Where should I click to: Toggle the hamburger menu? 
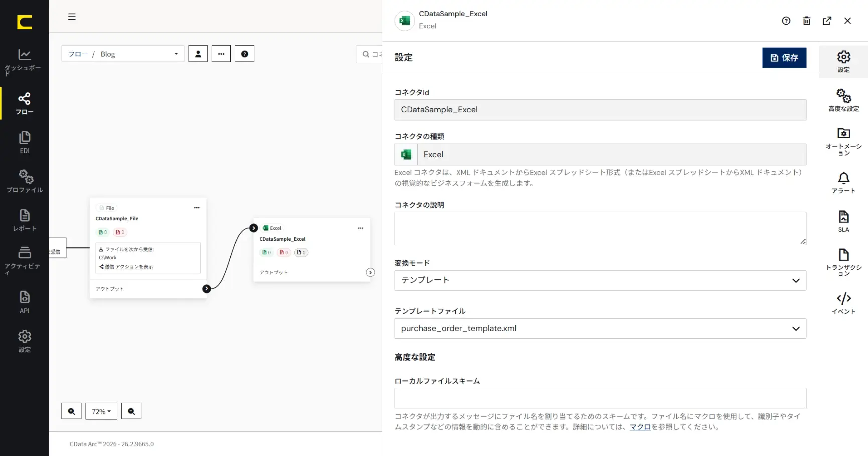[72, 17]
